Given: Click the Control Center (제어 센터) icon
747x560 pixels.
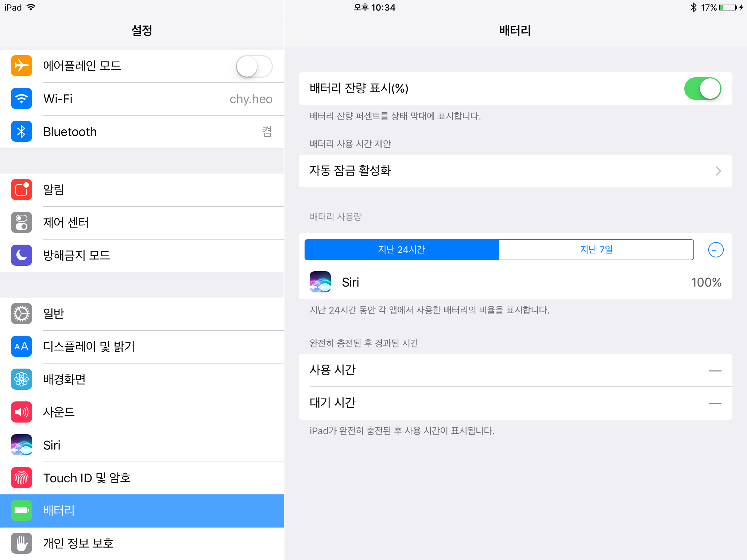Looking at the screenshot, I should pos(22,222).
